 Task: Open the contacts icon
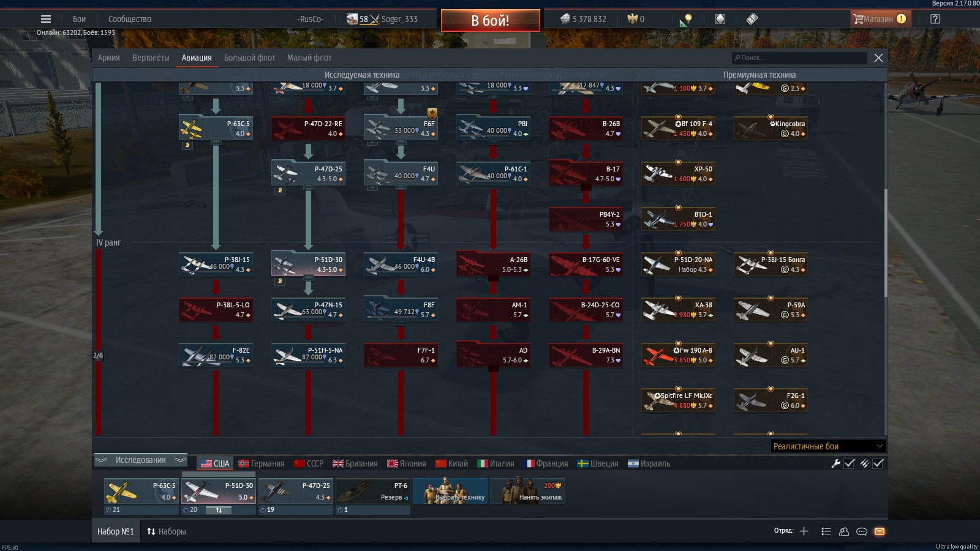[844, 531]
